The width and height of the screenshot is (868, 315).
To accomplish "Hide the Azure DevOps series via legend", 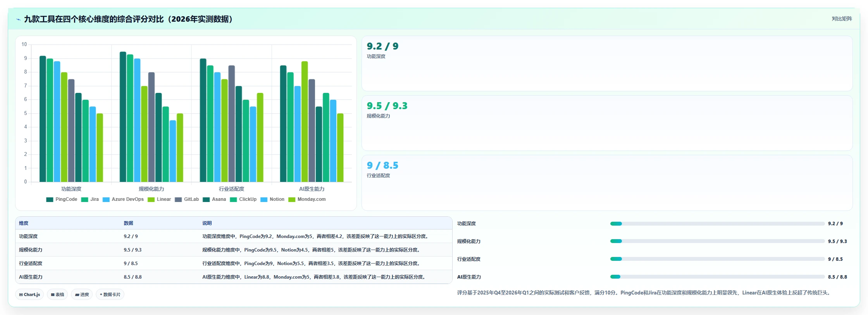I will 123,200.
